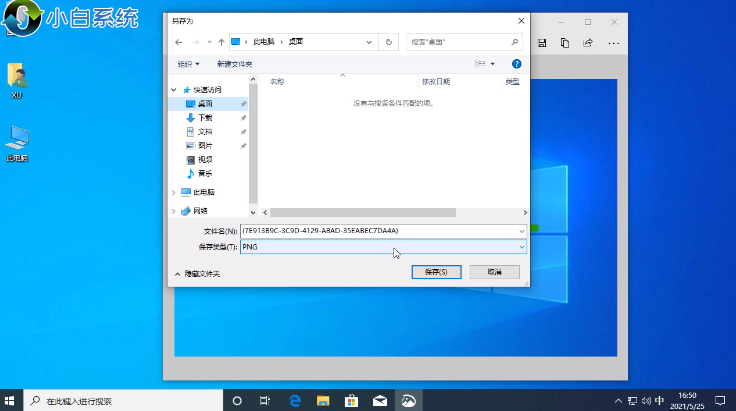Collapse folders using 隐藏文件夹 toggle

click(197, 273)
